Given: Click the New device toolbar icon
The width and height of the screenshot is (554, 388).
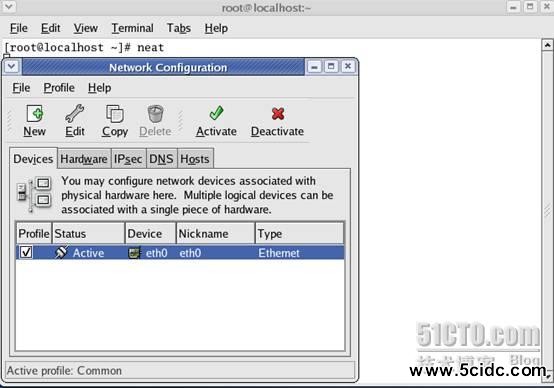Looking at the screenshot, I should (35, 114).
